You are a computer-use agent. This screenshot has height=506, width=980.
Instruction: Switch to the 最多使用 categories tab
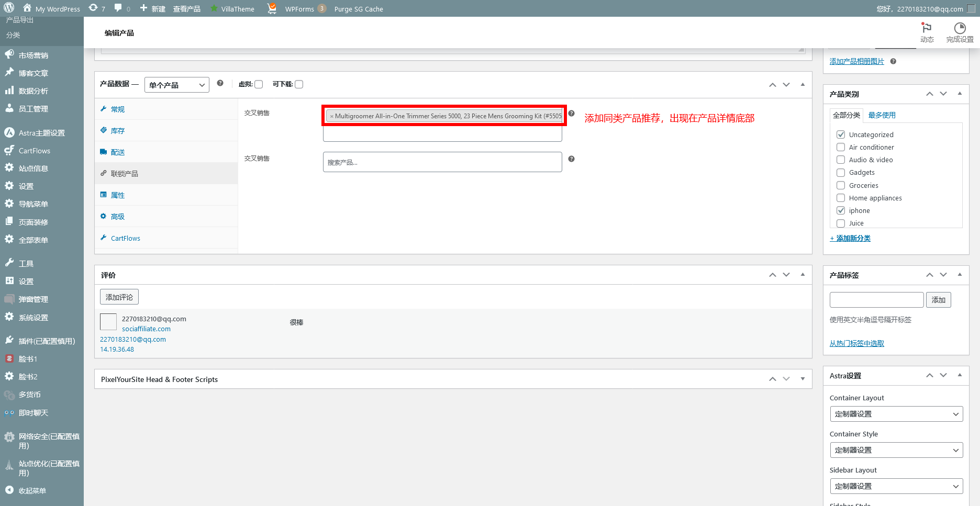(x=882, y=115)
